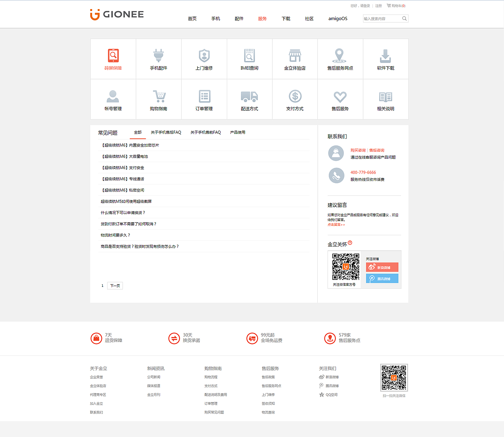This screenshot has width=504, height=437.
Task: Switch to the 全部 FAQ tab
Action: (x=138, y=132)
